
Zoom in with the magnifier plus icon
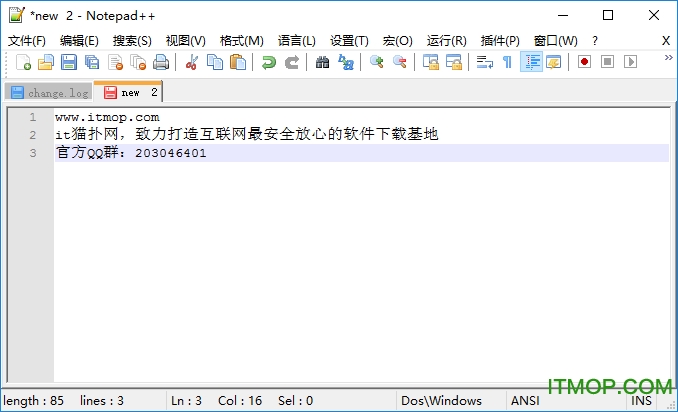click(377, 62)
